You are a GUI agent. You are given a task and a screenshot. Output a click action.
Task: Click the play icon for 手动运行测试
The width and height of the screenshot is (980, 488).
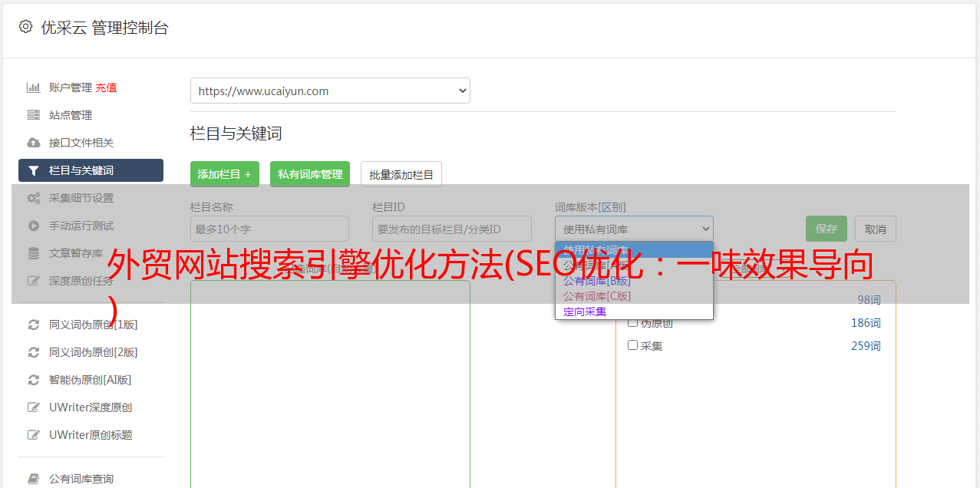[x=33, y=226]
